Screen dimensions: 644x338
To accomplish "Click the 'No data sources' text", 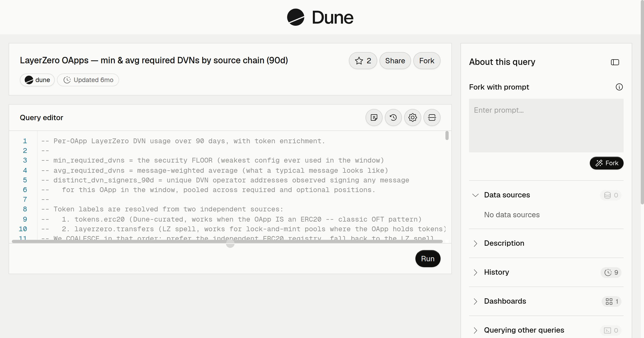I will coord(512,215).
